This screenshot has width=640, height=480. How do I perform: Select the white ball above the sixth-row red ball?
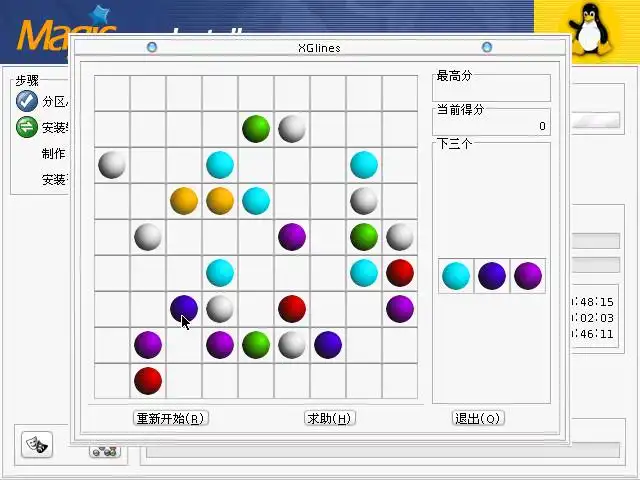point(400,237)
